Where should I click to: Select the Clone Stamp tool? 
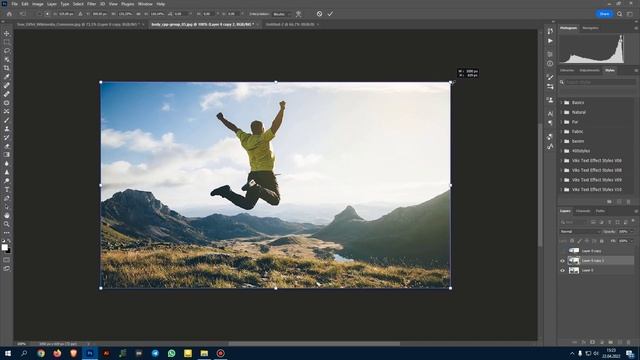pos(7,129)
